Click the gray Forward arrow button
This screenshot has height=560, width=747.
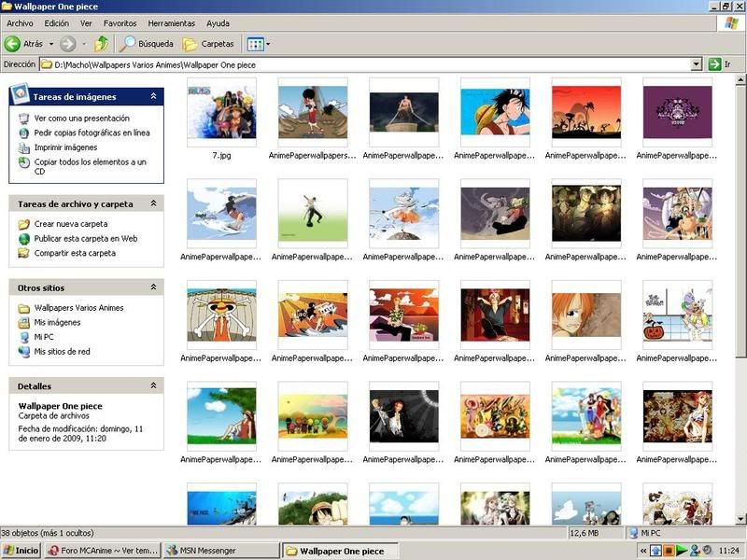point(67,44)
